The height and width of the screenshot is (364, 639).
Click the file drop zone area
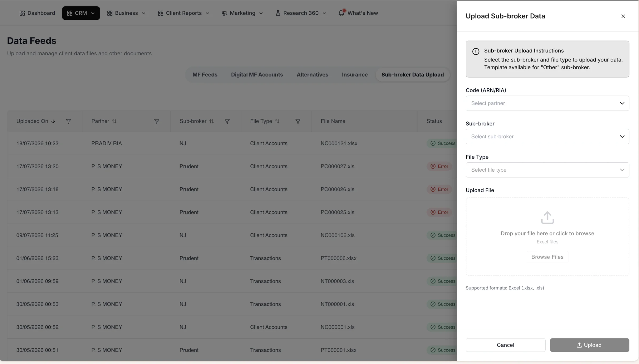pos(547,237)
